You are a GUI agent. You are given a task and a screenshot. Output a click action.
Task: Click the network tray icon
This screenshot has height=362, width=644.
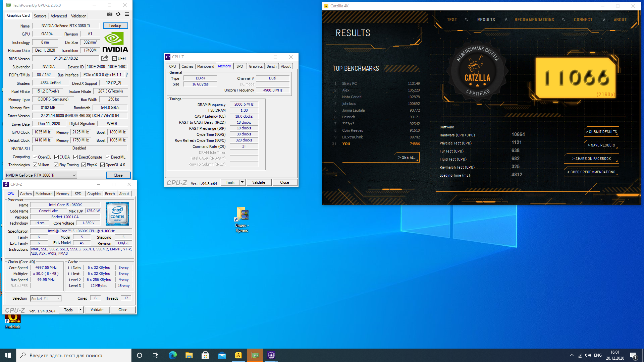pyautogui.click(x=580, y=355)
